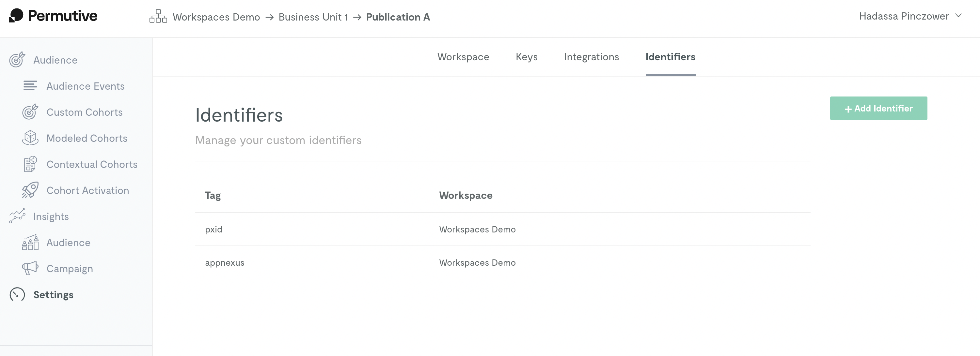This screenshot has height=356, width=980.
Task: Navigate to Custom Cohorts
Action: click(x=85, y=112)
